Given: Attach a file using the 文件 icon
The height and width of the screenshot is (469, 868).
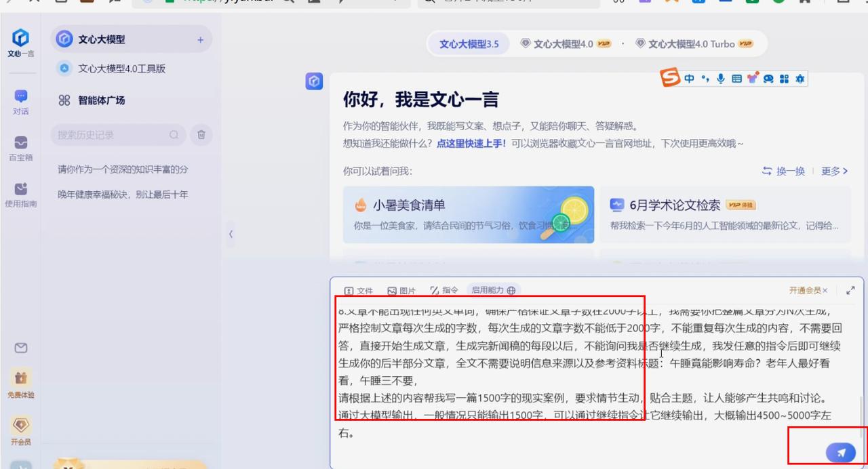Looking at the screenshot, I should (359, 290).
